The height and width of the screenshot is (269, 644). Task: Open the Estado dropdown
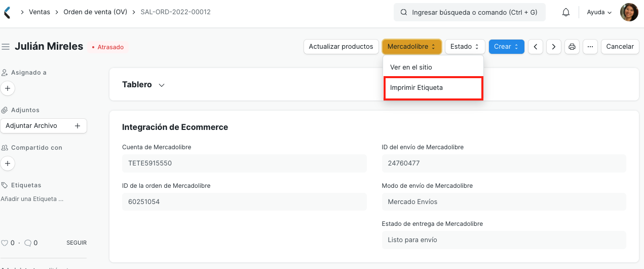465,47
